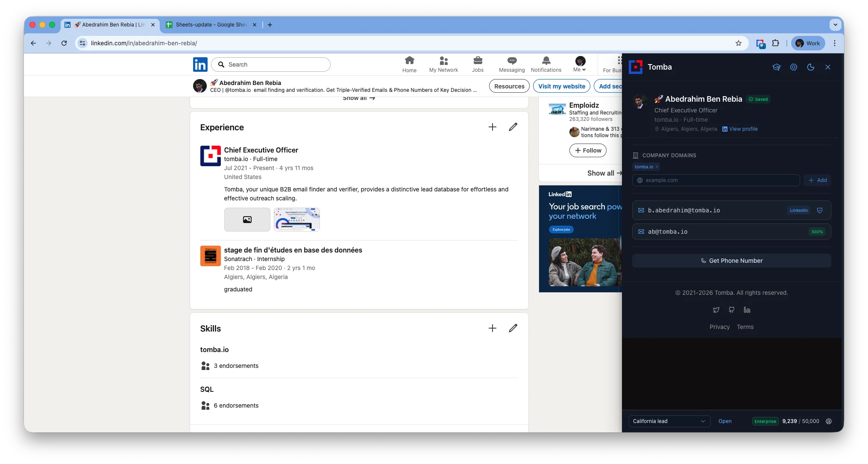The image size is (868, 464).
Task: Click Explore jobs in LinkedIn ad
Action: (x=561, y=229)
